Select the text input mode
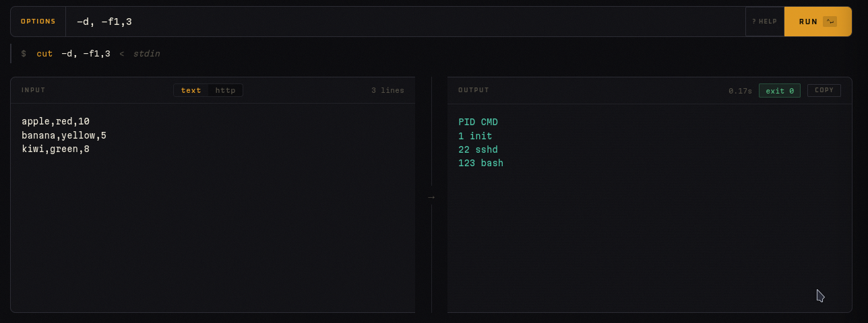This screenshot has width=868, height=323. tap(191, 90)
